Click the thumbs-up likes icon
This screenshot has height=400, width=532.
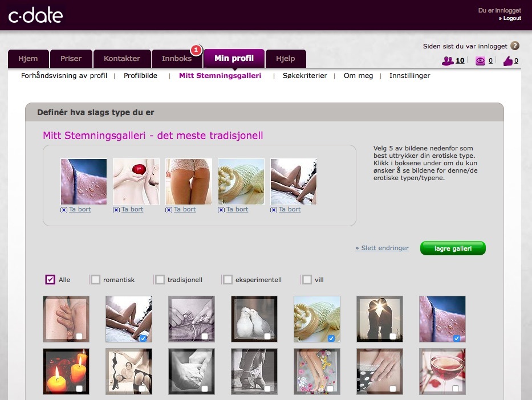[x=507, y=61]
